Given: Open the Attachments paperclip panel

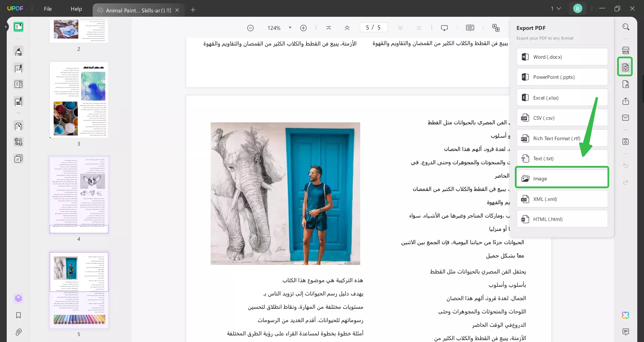Looking at the screenshot, I should [18, 332].
